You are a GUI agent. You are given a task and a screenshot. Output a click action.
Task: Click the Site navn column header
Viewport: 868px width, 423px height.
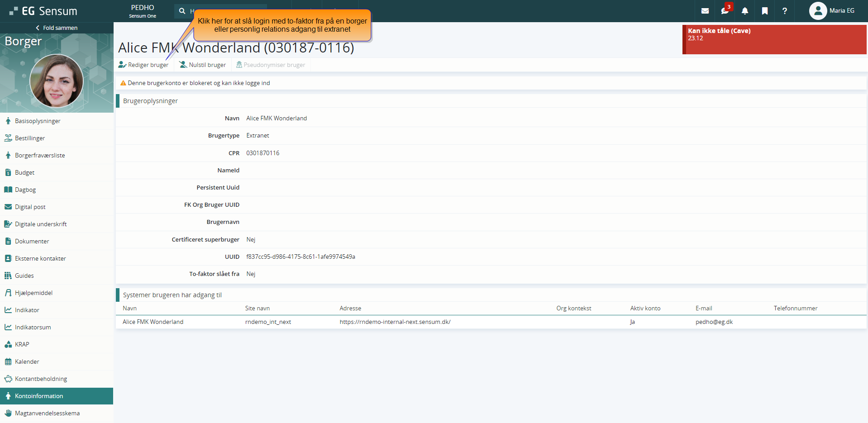(258, 308)
